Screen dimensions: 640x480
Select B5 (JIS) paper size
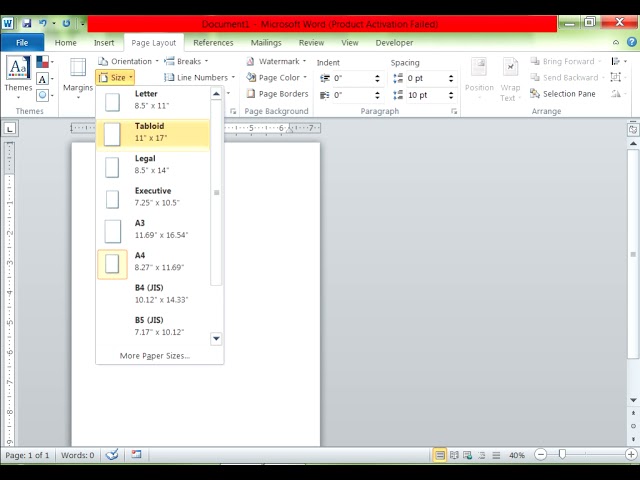[x=153, y=328]
